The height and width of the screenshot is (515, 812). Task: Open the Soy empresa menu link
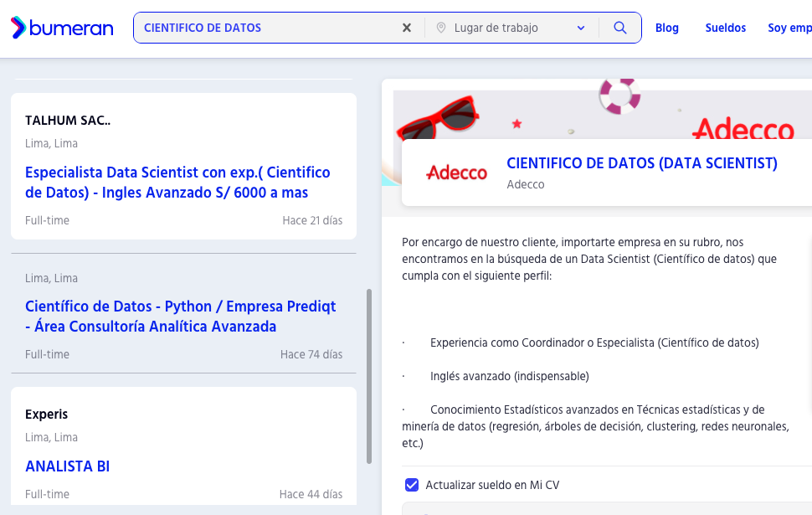point(789,28)
